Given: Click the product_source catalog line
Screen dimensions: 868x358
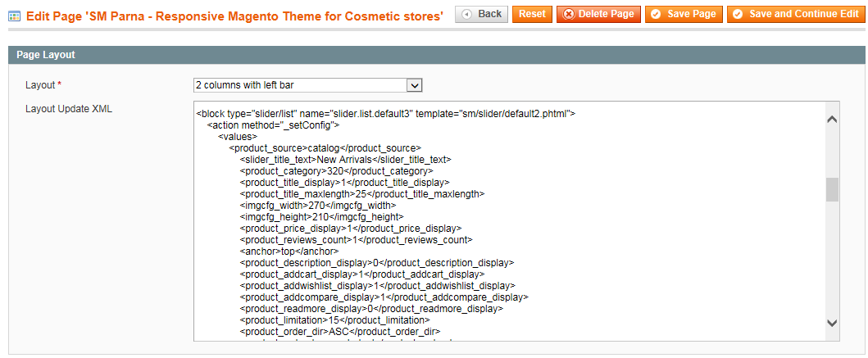Looking at the screenshot, I should pyautogui.click(x=325, y=147).
